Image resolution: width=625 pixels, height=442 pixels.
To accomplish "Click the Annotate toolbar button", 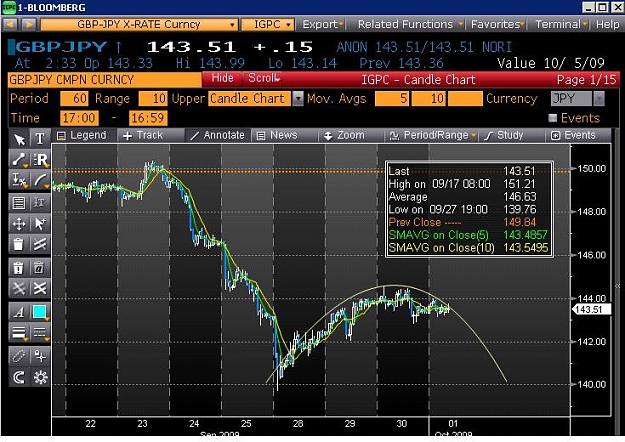I will tap(218, 136).
